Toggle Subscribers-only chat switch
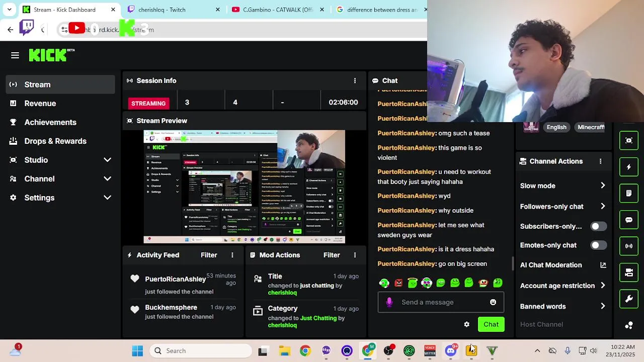The image size is (644, 362). 598,226
